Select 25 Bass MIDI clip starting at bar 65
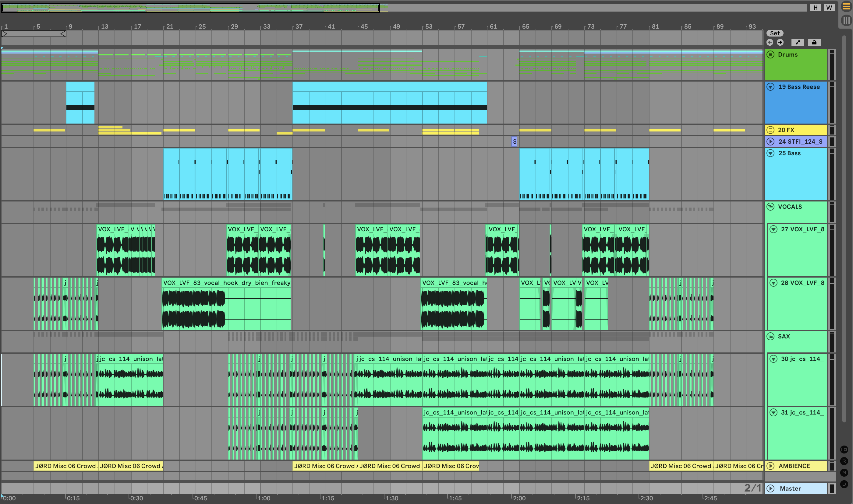The image size is (853, 504). (x=584, y=174)
